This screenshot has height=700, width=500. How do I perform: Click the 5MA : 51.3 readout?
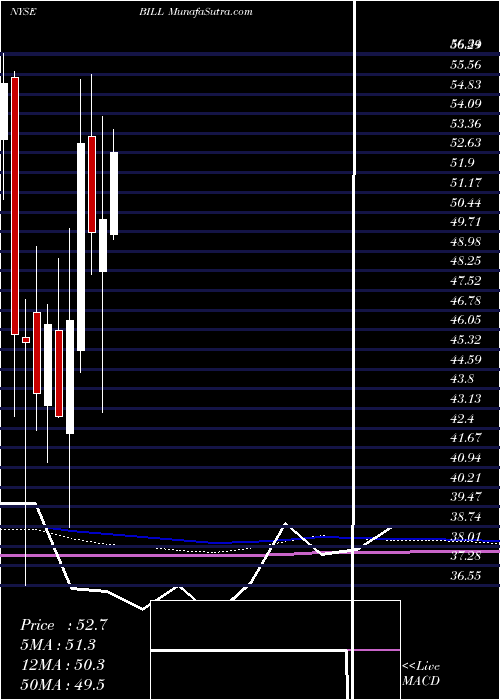pos(58,645)
